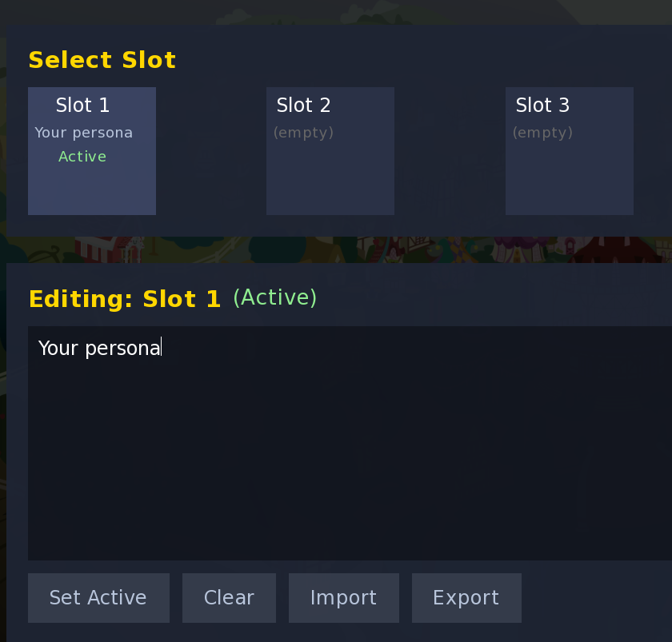Click the "(empty)" label under Slot 2
Image resolution: width=672 pixels, height=642 pixels.
(303, 133)
